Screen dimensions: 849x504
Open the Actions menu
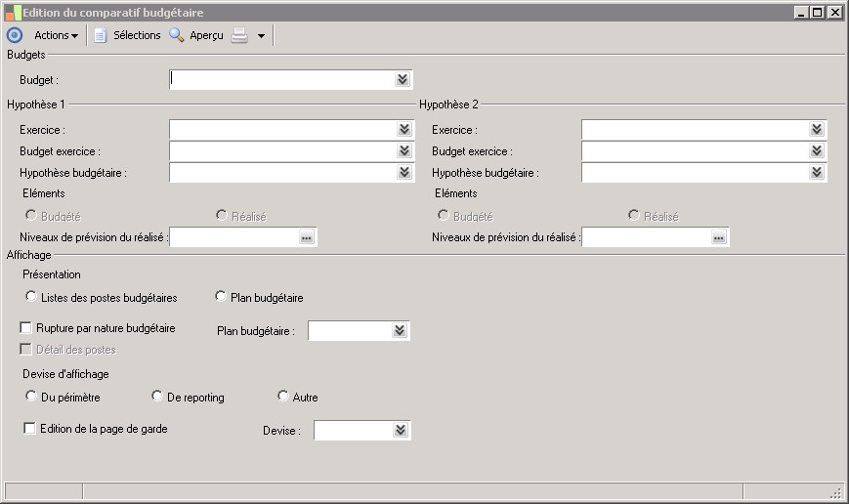point(57,35)
